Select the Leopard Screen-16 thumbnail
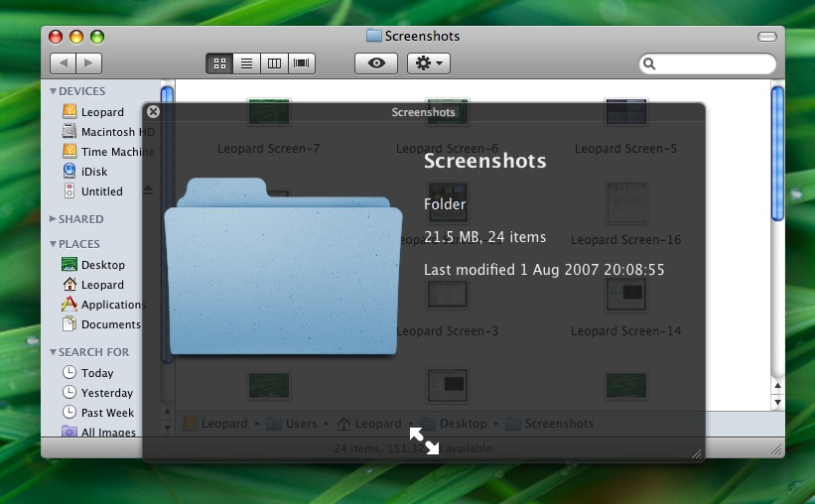Image resolution: width=815 pixels, height=504 pixels. pyautogui.click(x=625, y=202)
